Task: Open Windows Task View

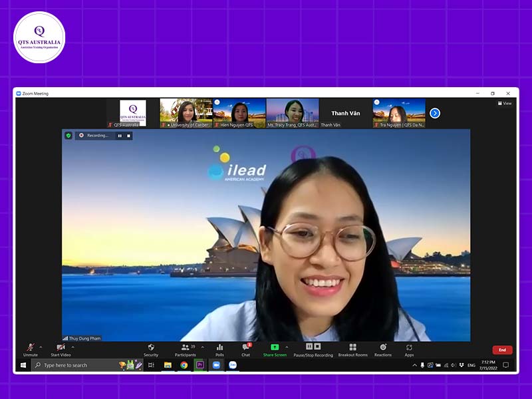Action: pos(152,365)
